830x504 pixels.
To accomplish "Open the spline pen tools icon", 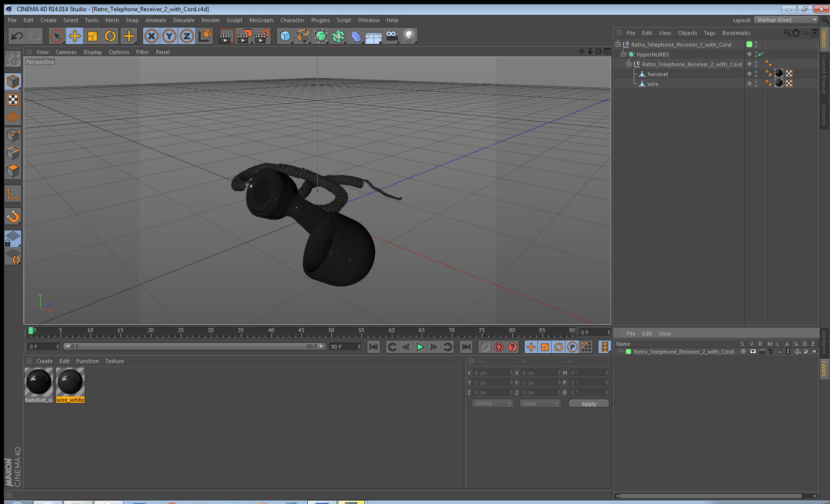I will tap(303, 36).
